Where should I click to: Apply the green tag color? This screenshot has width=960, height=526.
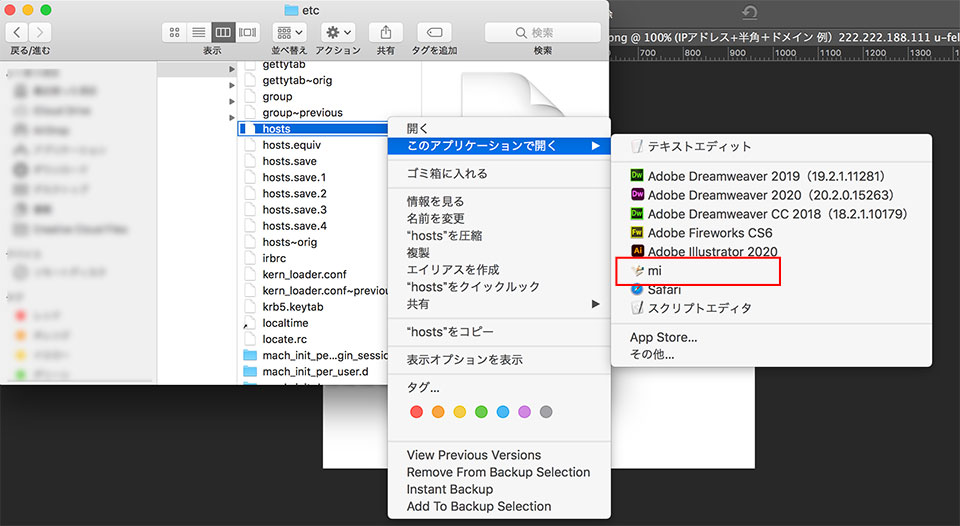481,412
